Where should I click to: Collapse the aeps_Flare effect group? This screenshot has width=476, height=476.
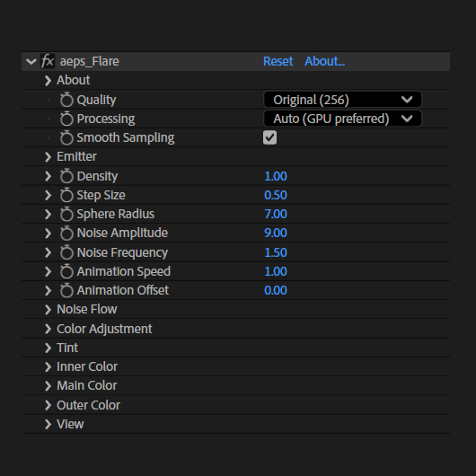click(x=31, y=62)
